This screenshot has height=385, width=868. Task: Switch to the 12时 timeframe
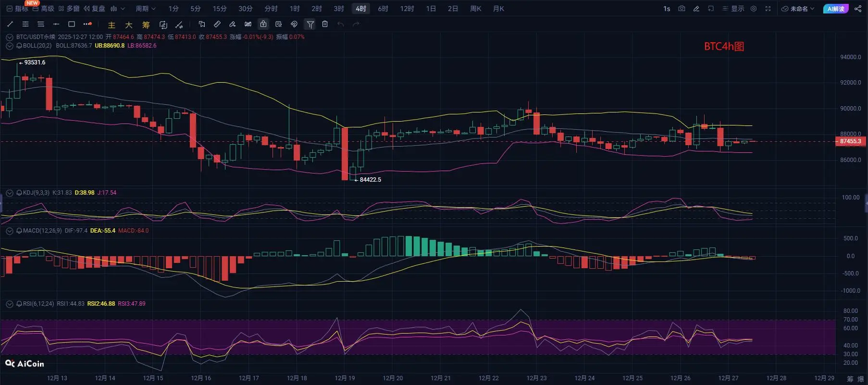407,9
